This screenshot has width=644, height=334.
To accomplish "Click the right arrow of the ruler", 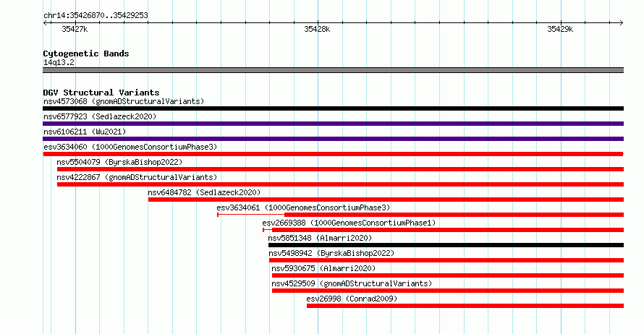I will (621, 23).
